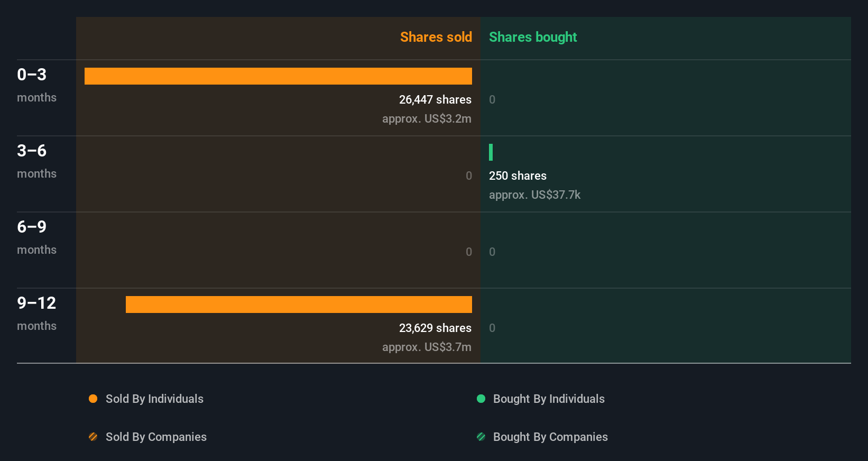Click the zero sold value in 6–9 months row
The width and height of the screenshot is (868, 461).
pyautogui.click(x=469, y=252)
